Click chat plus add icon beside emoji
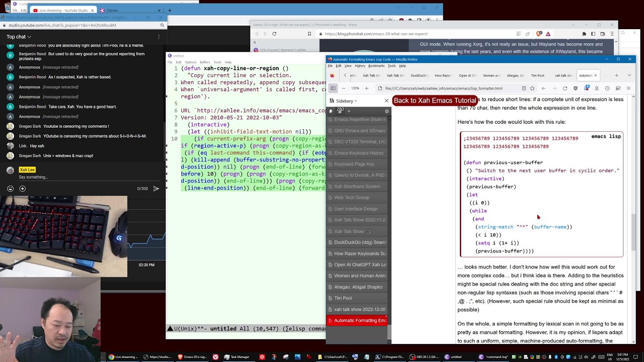The height and width of the screenshot is (362, 644). [22, 189]
